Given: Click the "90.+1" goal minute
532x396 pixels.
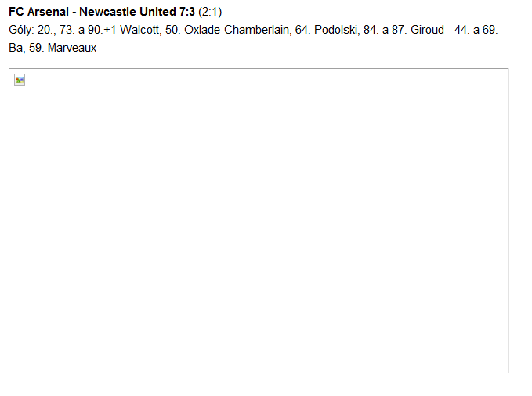Looking at the screenshot, I should point(103,30).
